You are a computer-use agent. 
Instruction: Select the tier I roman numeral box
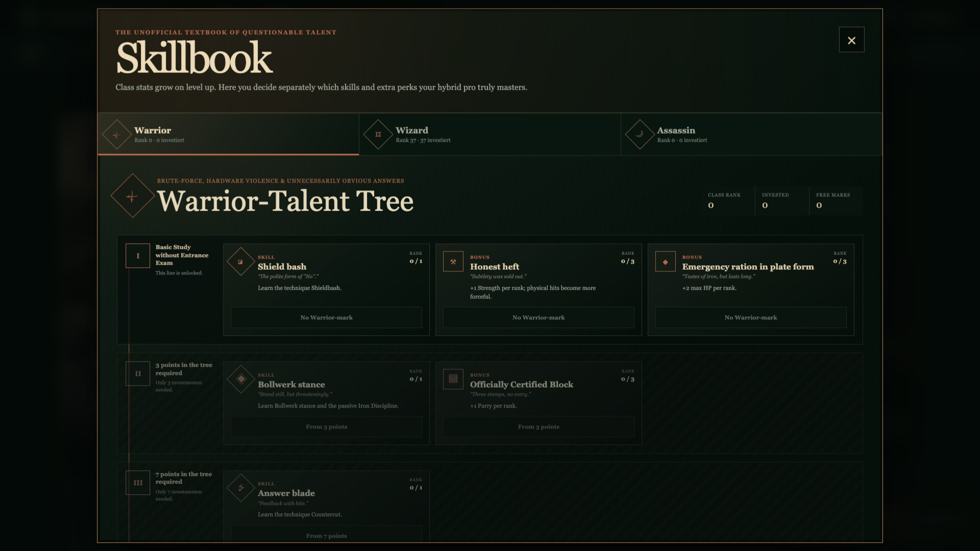point(138,256)
